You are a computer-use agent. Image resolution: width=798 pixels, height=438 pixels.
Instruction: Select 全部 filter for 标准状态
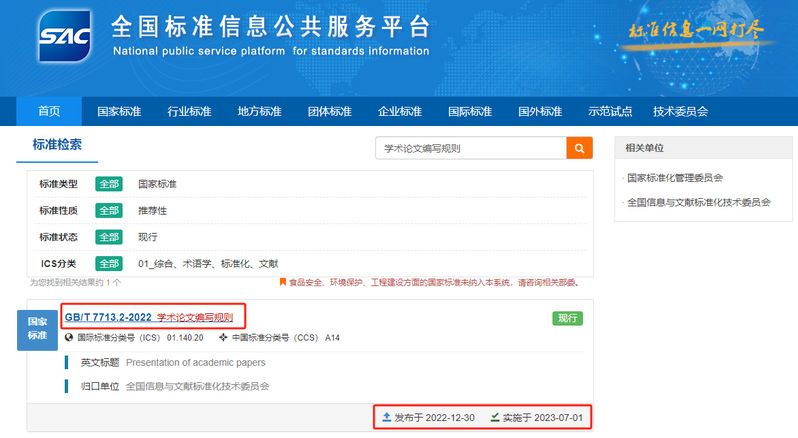click(x=109, y=237)
